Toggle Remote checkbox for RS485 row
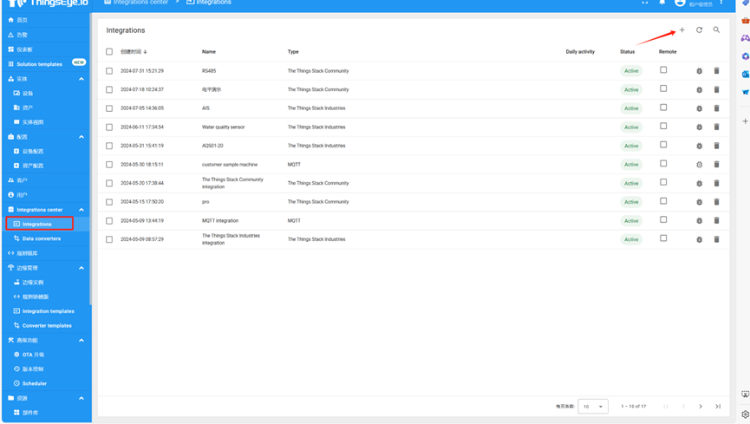 point(663,70)
